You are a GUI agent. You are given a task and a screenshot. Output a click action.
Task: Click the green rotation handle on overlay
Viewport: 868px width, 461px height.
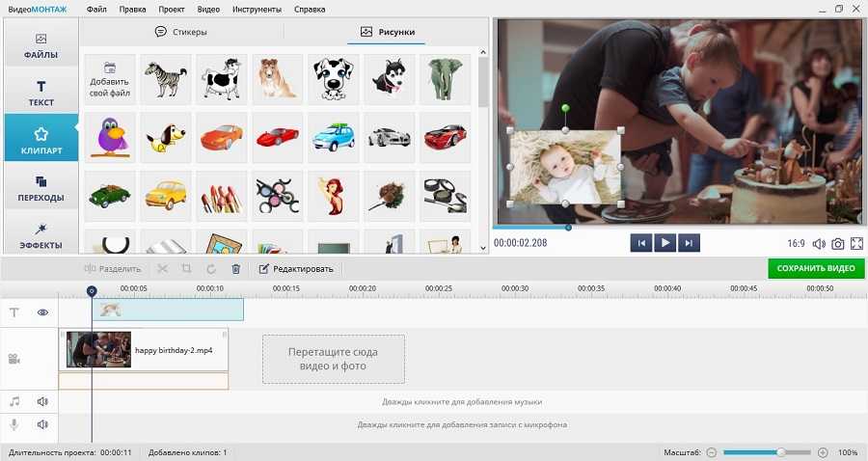pos(565,108)
